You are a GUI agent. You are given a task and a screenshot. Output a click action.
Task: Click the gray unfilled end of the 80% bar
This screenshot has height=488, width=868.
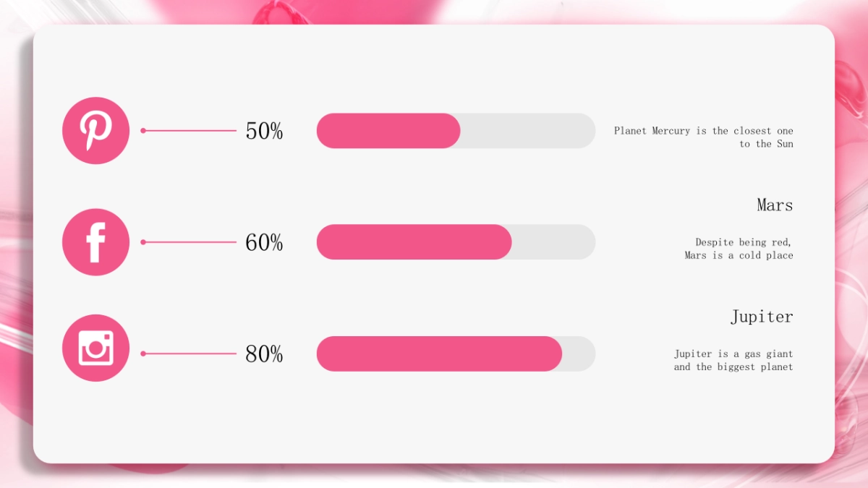(580, 354)
